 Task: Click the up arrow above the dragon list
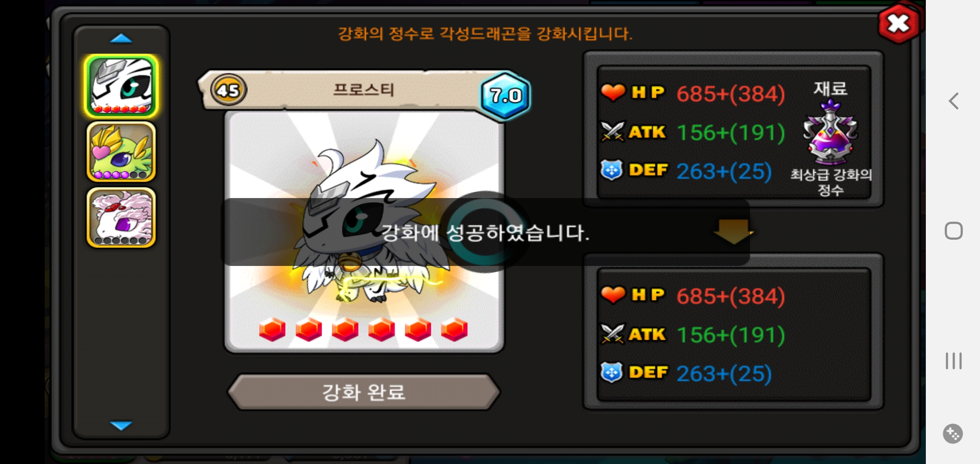click(x=121, y=39)
